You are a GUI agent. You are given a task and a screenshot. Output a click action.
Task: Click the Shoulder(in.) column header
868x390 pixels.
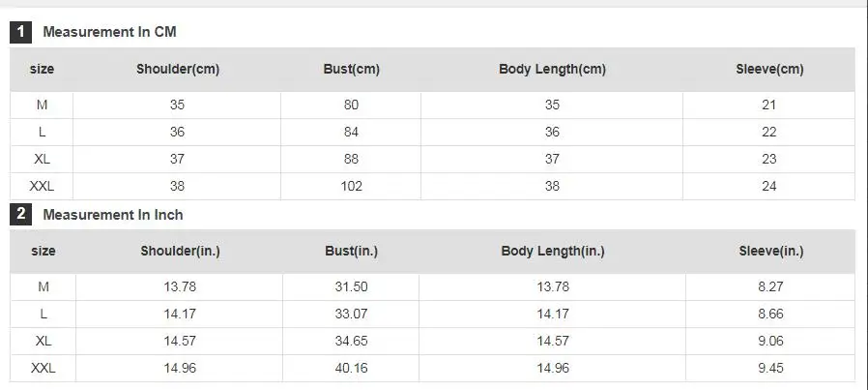pos(180,251)
